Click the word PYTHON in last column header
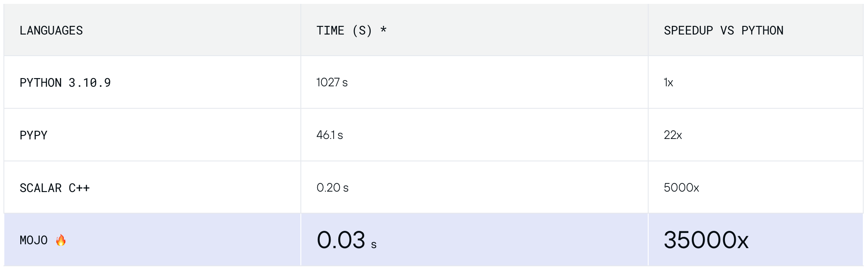 (x=762, y=31)
